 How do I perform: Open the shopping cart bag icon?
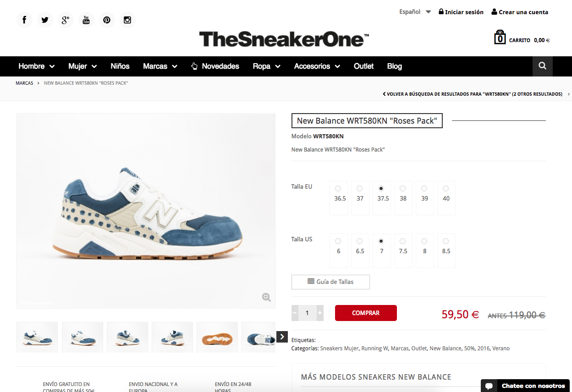click(500, 38)
